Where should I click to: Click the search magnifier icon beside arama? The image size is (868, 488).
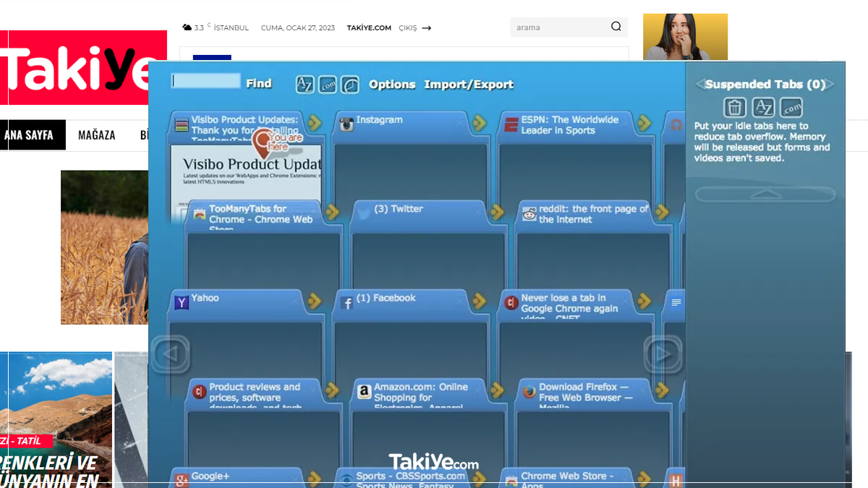pos(616,27)
